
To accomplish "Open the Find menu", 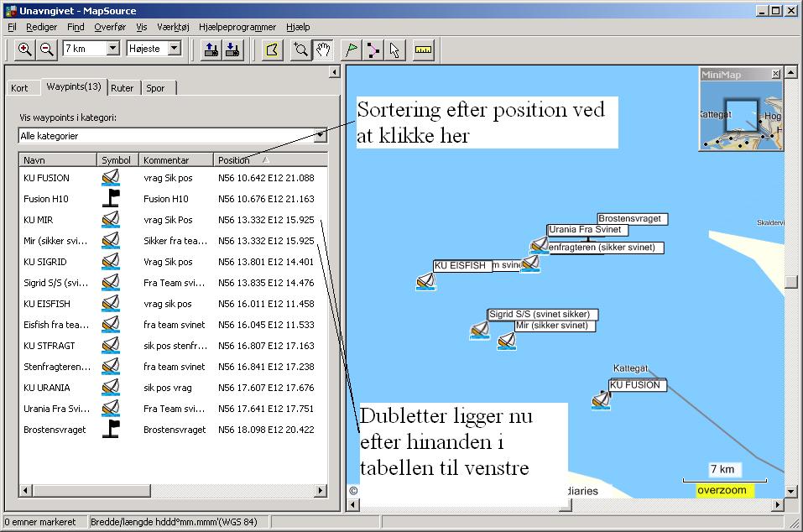I will (76, 27).
